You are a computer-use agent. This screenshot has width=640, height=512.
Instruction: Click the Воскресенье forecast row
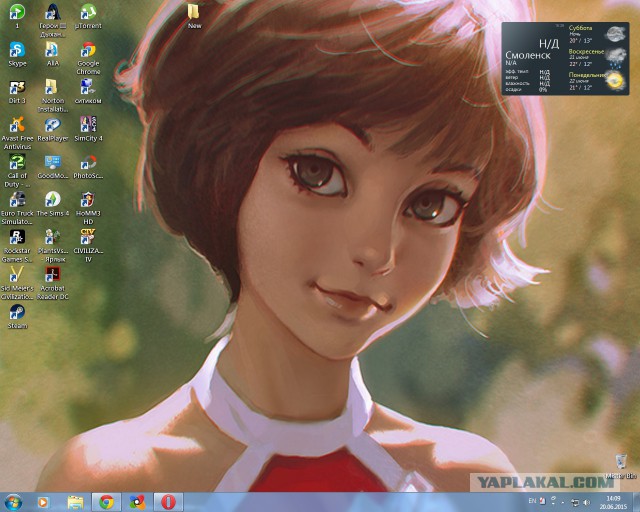(598, 58)
